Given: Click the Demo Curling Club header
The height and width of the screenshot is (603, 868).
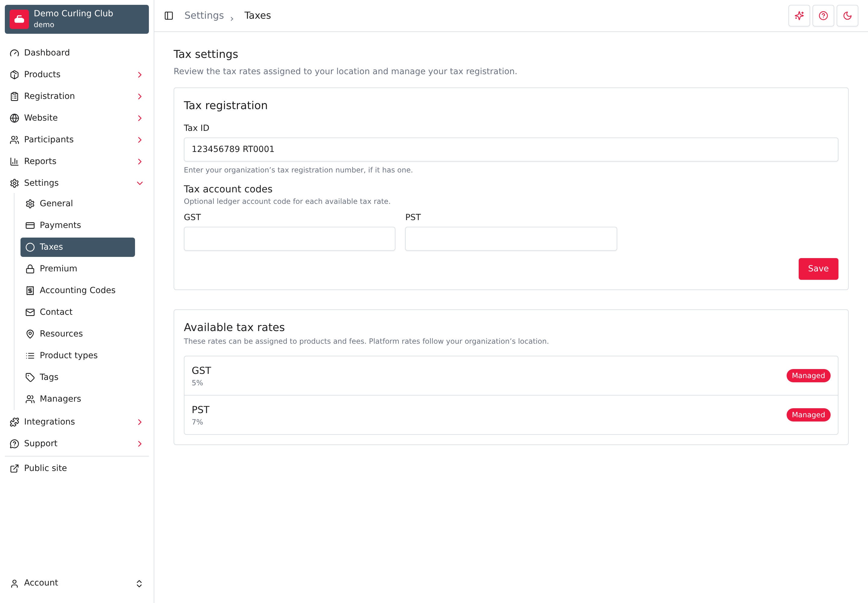Looking at the screenshot, I should (x=77, y=19).
